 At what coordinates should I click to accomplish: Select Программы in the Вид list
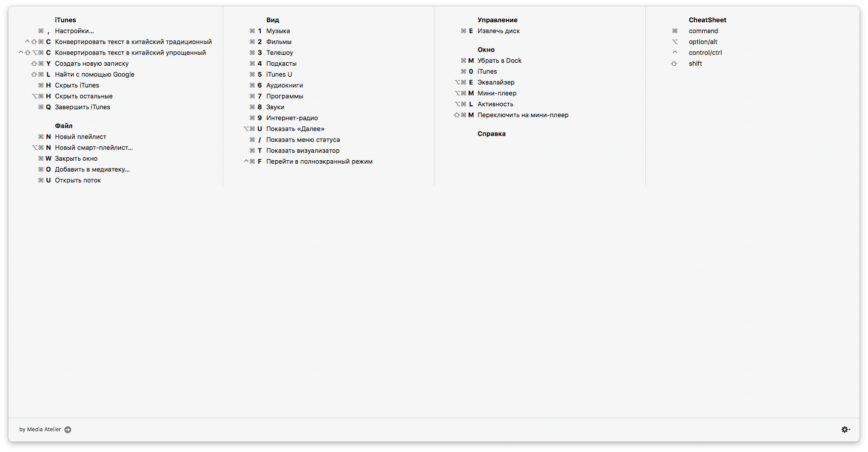285,96
